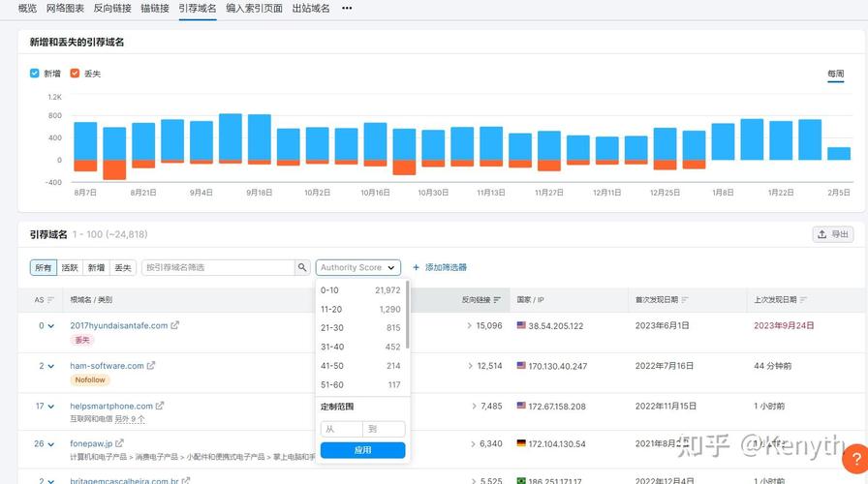Click the IP address 172.67.158.208
Image resolution: width=868 pixels, height=484 pixels.
pos(557,407)
